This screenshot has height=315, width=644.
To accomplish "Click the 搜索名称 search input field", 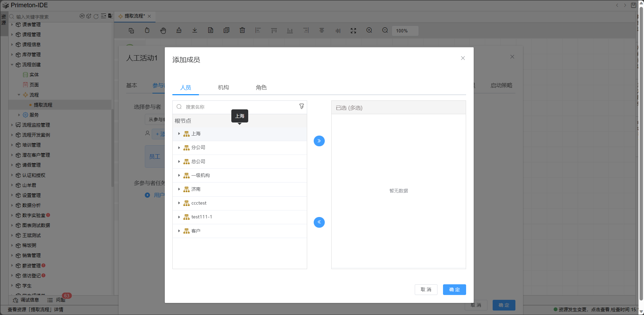I will coord(238,107).
